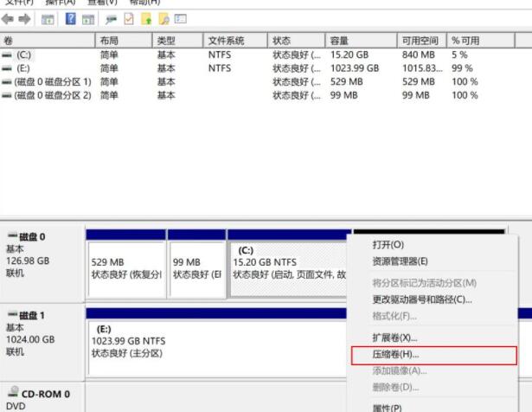Open 资源管理器(E) from the context menu
532x412 pixels.
tap(400, 261)
